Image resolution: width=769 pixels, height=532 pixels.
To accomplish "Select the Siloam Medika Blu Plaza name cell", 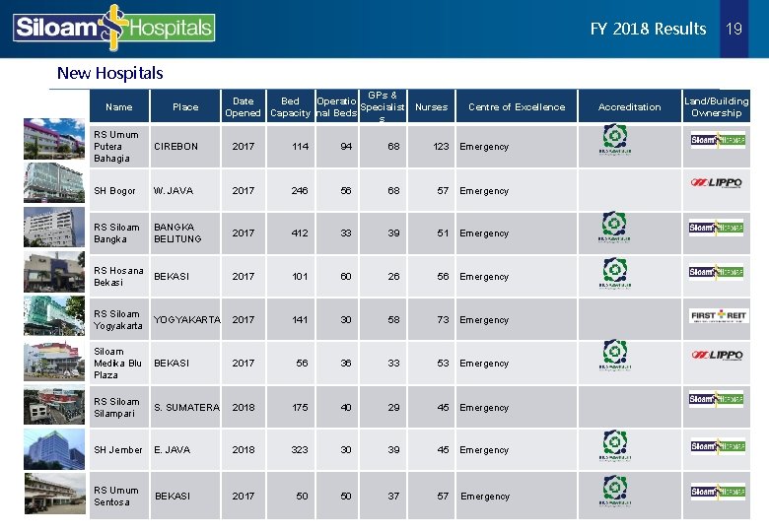I will (119, 363).
